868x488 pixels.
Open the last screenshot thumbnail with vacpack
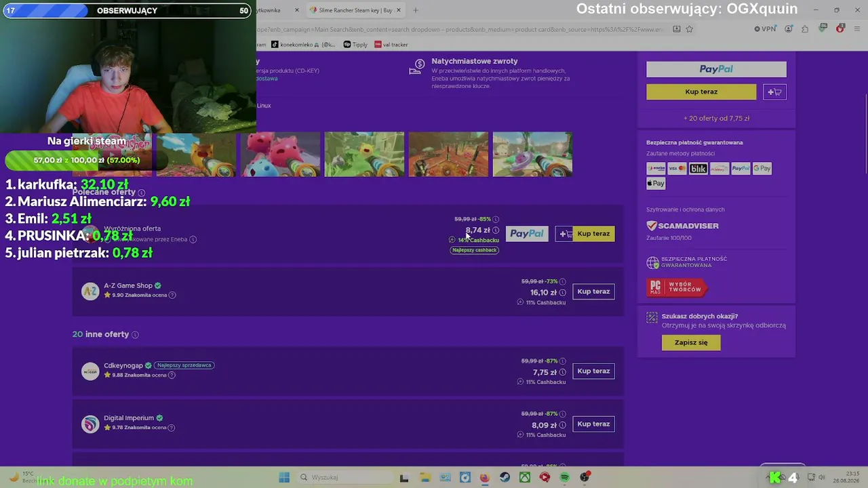(x=532, y=155)
